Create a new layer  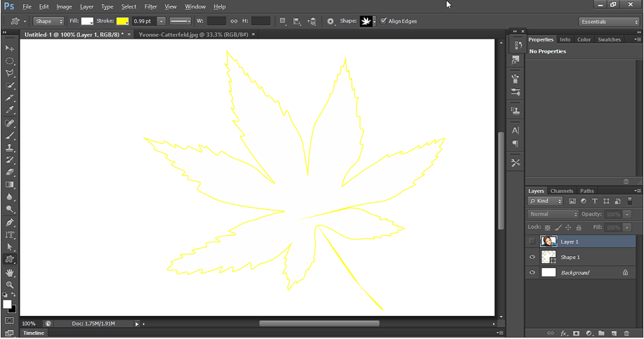614,333
